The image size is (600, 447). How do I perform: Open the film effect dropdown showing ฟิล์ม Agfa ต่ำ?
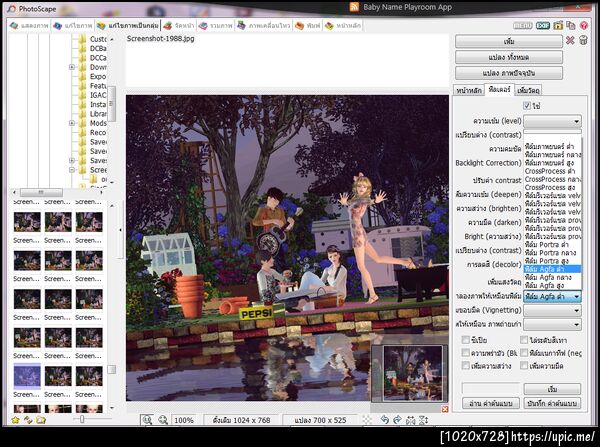pyautogui.click(x=552, y=296)
